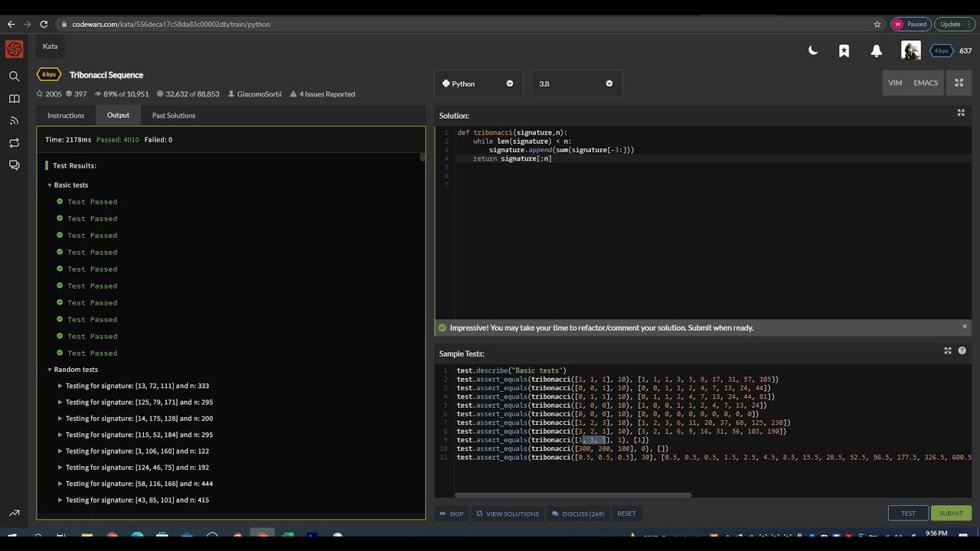Toggle VIM editor mode
Viewport: 980px width, 551px height.
click(x=894, y=83)
